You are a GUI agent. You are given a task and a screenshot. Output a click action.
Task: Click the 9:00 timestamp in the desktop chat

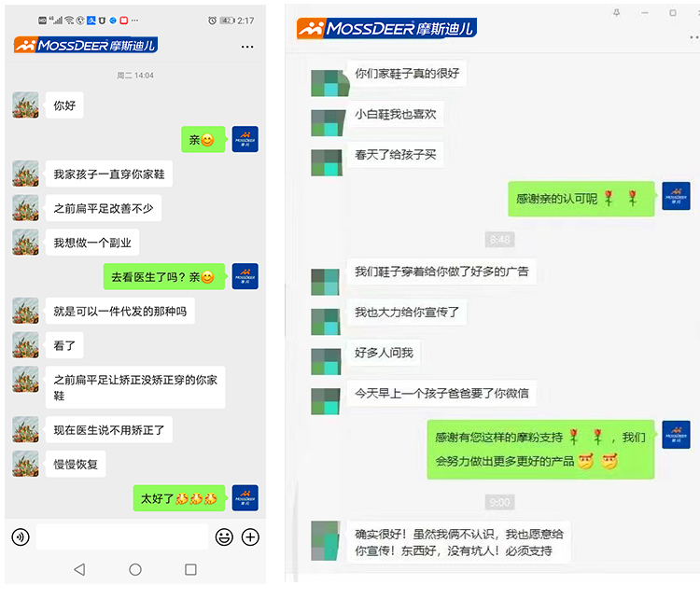(x=499, y=502)
